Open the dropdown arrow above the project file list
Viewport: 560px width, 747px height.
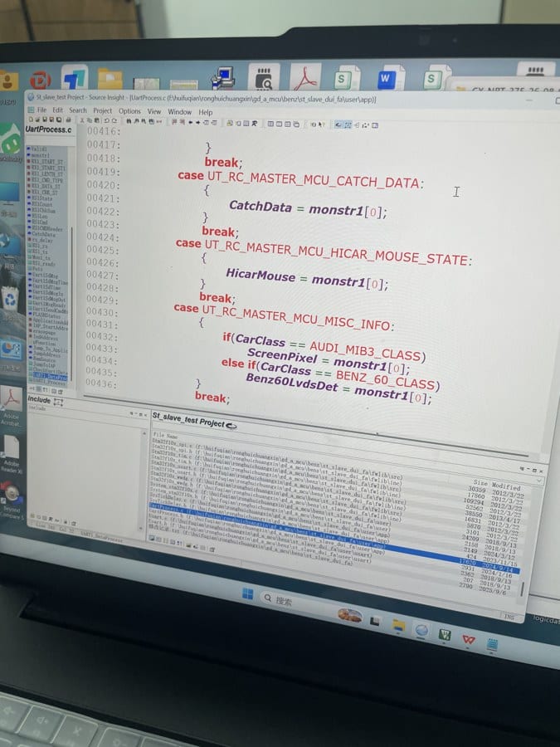[x=539, y=481]
